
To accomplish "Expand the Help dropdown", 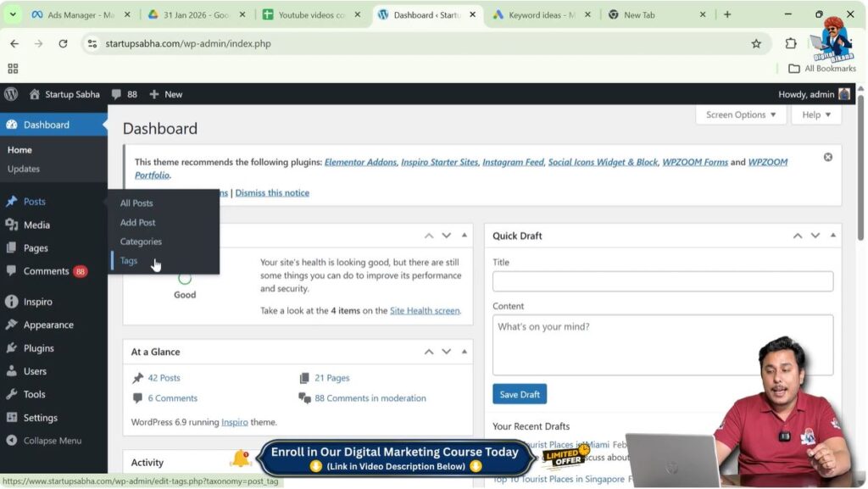I will click(x=815, y=114).
